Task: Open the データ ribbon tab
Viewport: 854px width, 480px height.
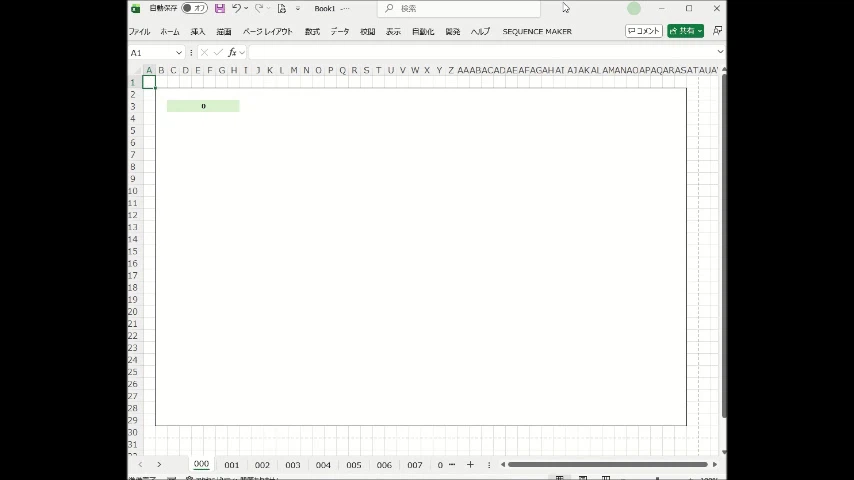Action: click(x=340, y=32)
